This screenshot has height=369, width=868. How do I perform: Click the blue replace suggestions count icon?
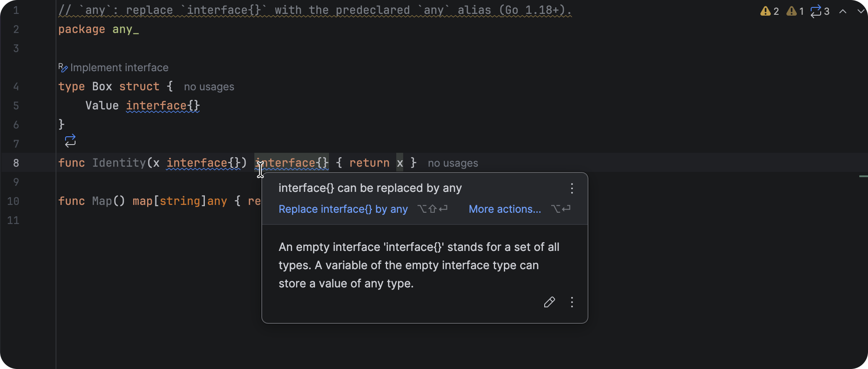816,11
